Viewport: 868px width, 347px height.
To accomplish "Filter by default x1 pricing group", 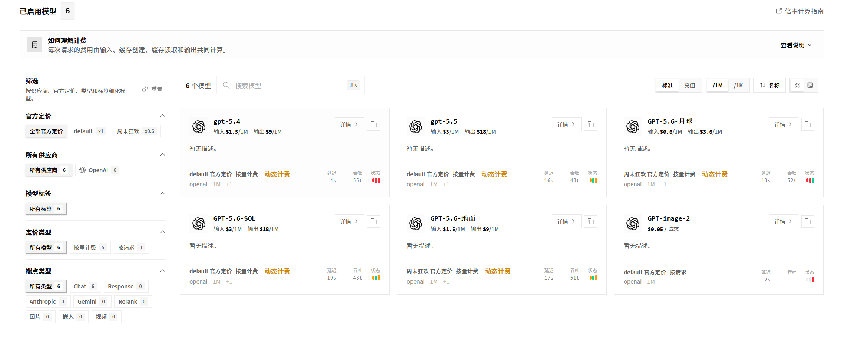I will pyautogui.click(x=90, y=131).
